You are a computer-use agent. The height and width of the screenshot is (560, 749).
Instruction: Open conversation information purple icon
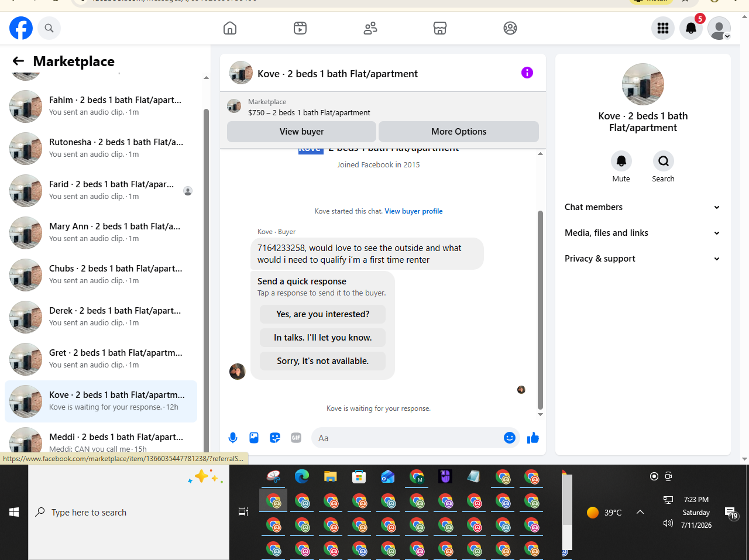coord(527,73)
